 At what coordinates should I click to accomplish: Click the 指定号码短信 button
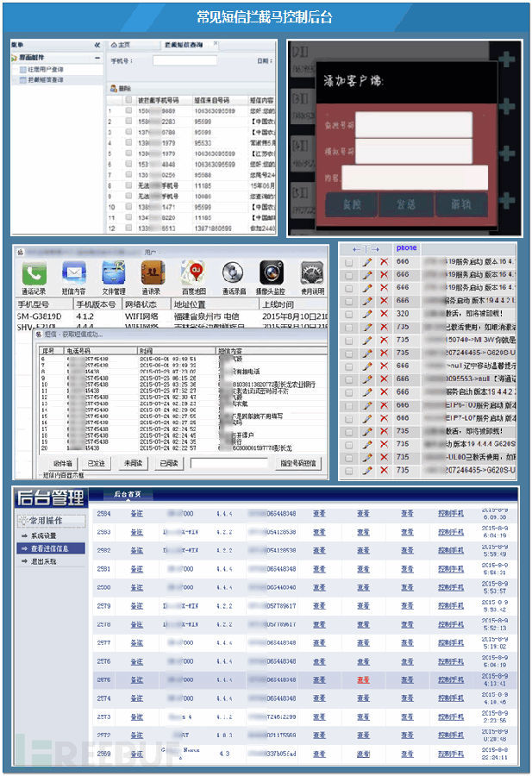tap(298, 463)
